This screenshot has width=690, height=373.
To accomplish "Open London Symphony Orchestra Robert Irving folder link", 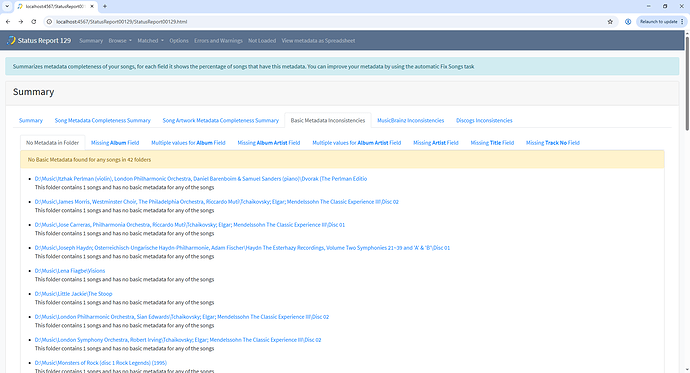I will coord(178,340).
